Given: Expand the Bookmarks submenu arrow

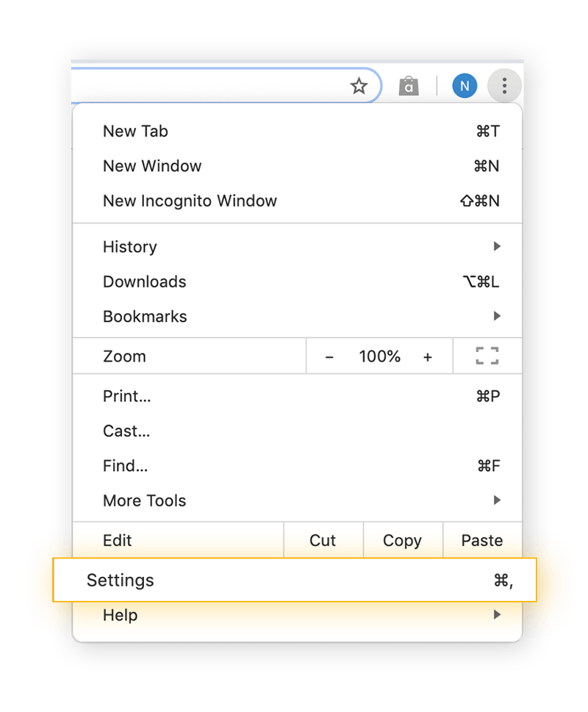Looking at the screenshot, I should click(x=498, y=316).
